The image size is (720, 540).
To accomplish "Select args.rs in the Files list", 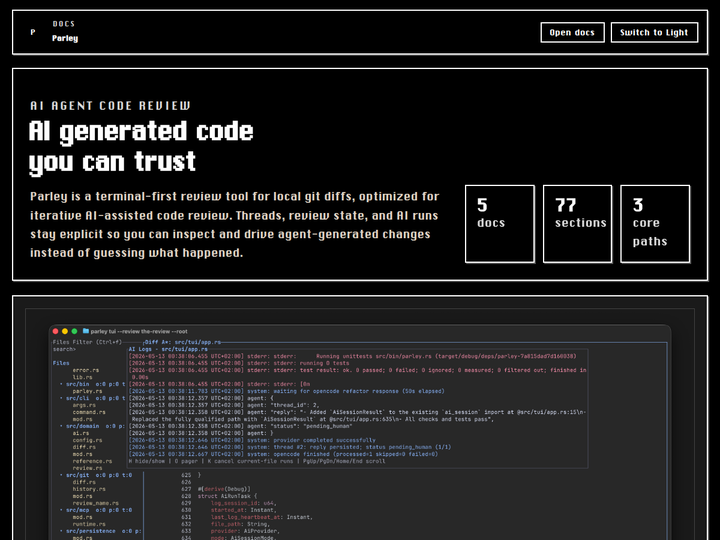I will 84,405.
